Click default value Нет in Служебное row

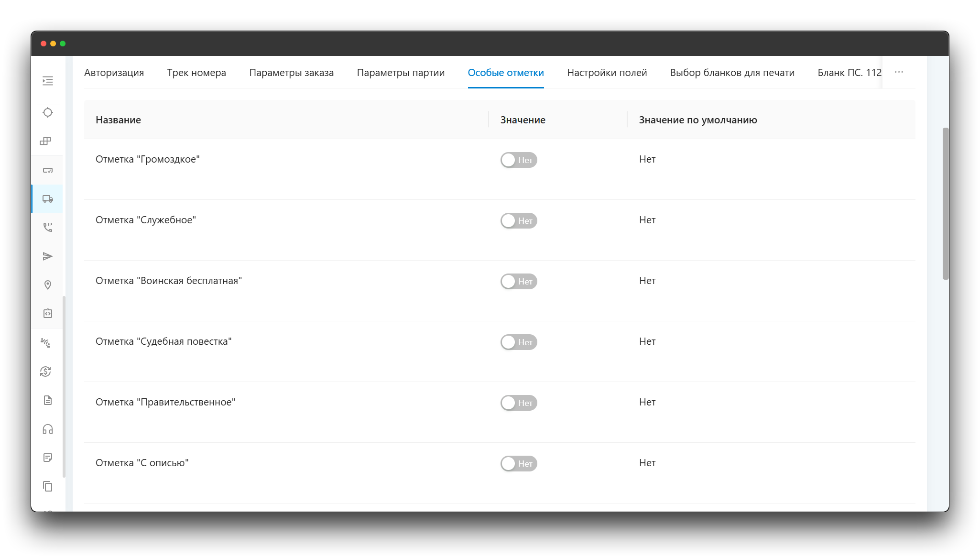click(647, 220)
